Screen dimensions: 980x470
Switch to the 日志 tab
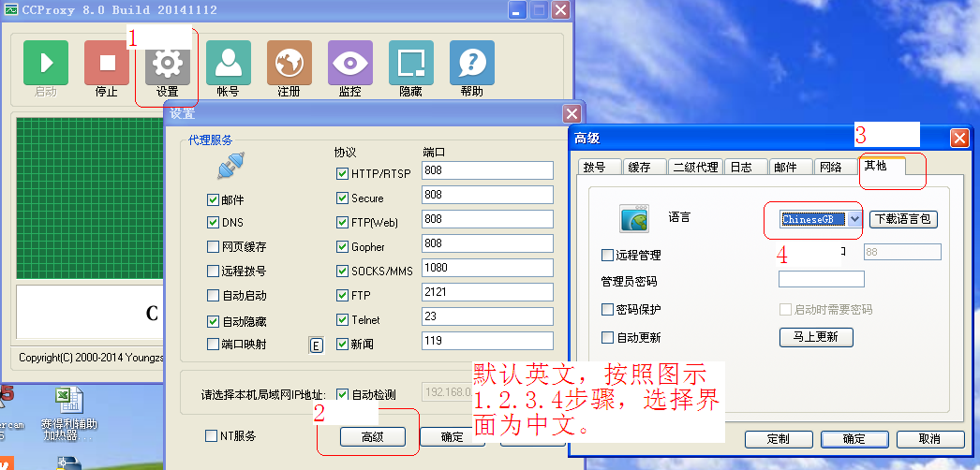(x=747, y=167)
